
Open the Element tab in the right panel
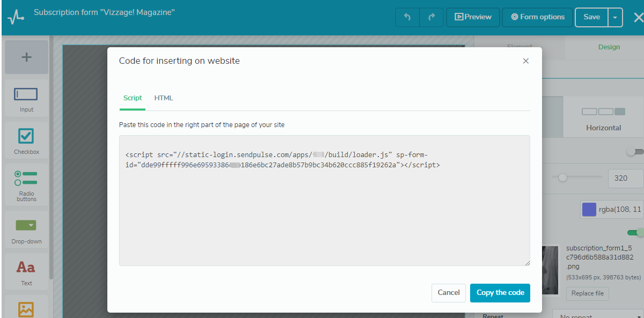click(519, 47)
